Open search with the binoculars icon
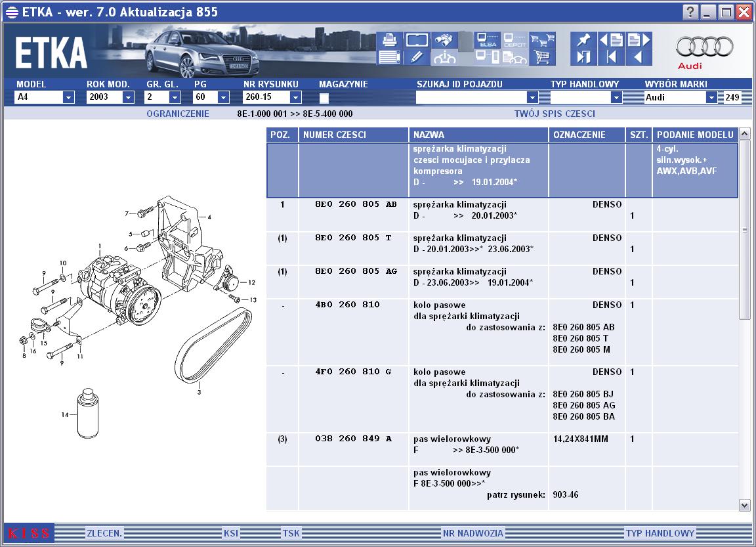 [444, 40]
